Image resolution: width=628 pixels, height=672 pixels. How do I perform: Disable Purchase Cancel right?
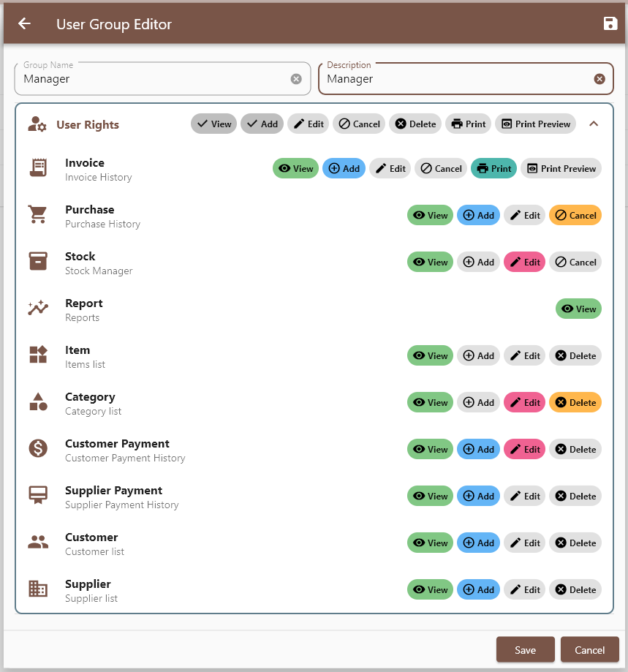575,215
